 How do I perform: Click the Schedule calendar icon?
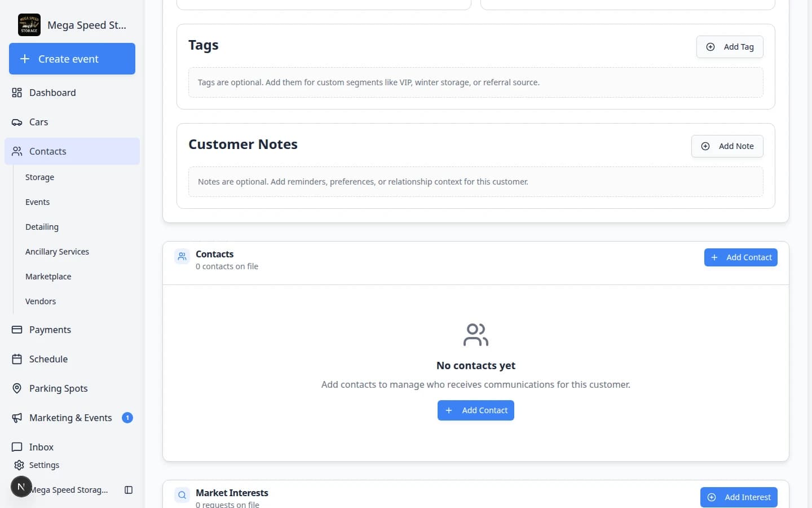tap(17, 359)
